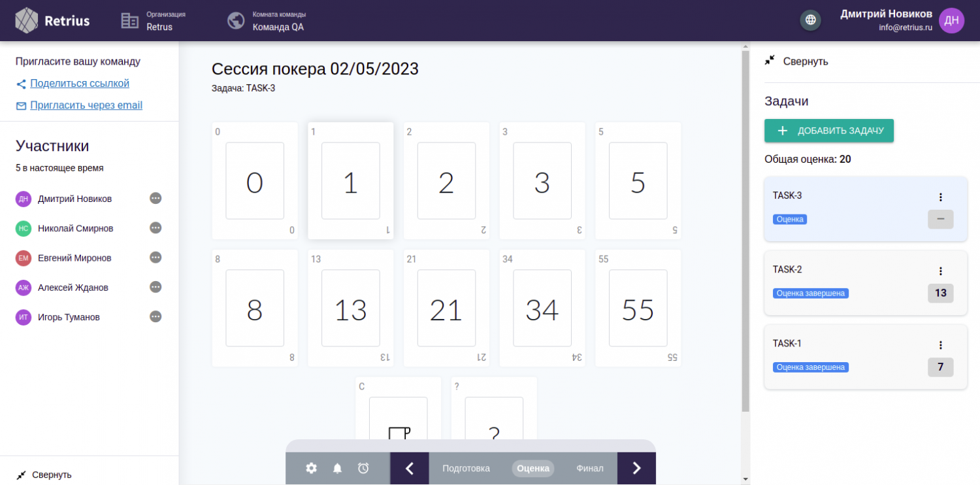Open TASK-2 three-dot menu
Screen dimensions: 980x485
[940, 271]
